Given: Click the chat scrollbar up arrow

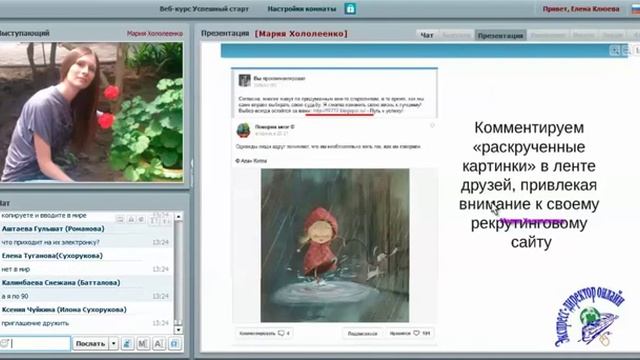Looking at the screenshot, I should tap(178, 216).
